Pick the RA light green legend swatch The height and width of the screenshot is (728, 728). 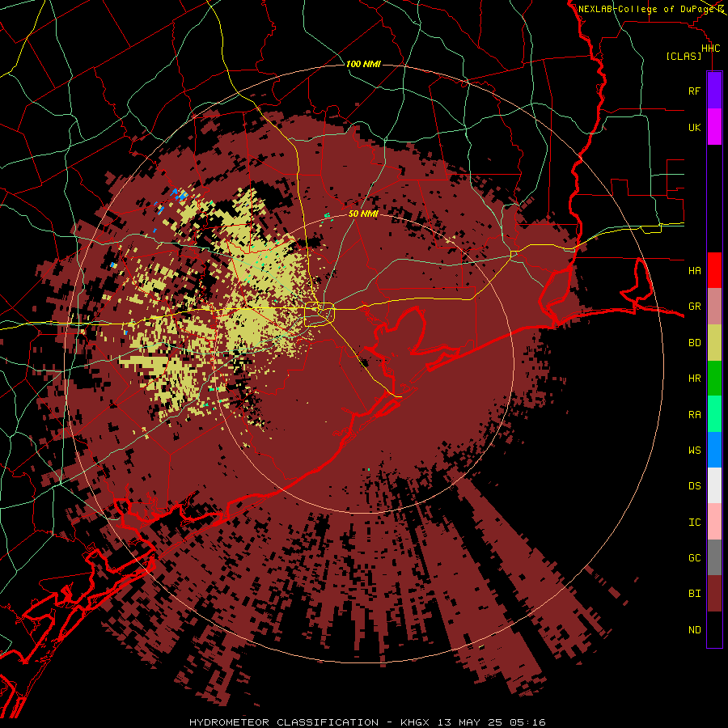pyautogui.click(x=714, y=414)
